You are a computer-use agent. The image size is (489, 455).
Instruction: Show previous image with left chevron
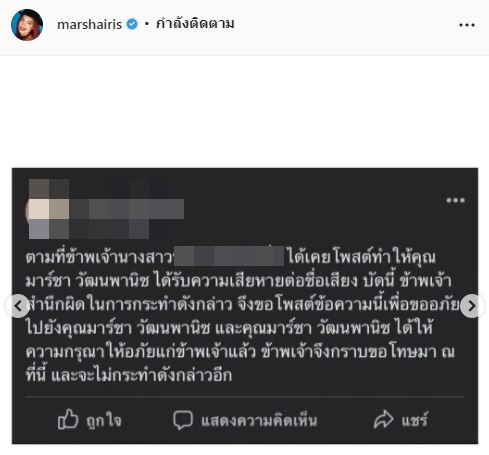(x=18, y=306)
